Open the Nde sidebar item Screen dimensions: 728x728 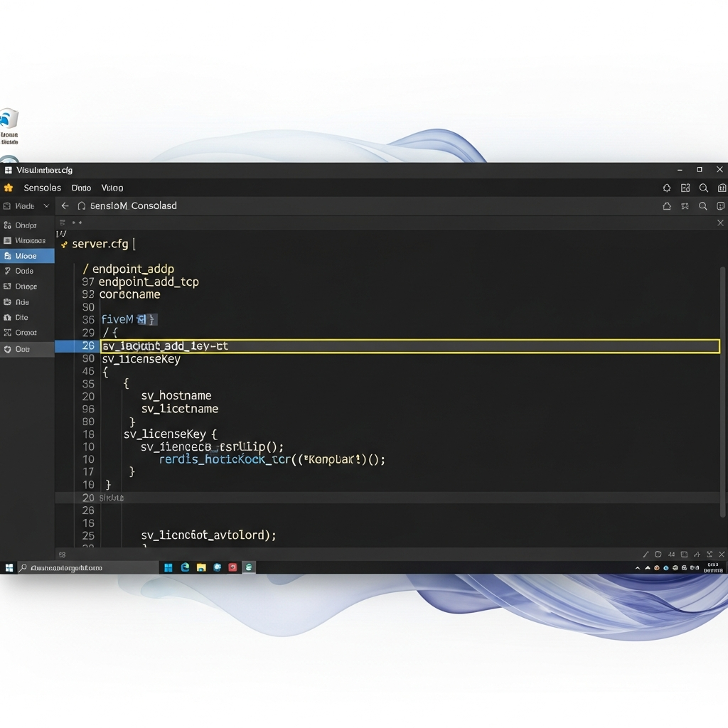coord(26,302)
